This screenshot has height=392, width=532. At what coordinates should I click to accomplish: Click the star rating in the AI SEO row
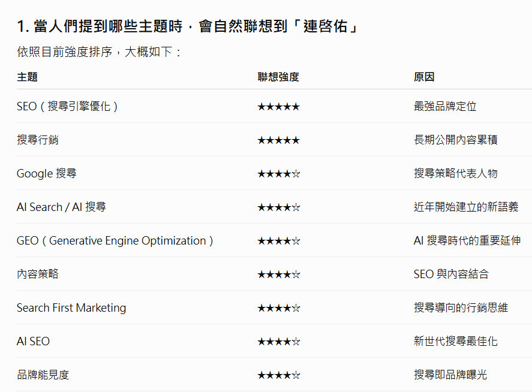(x=278, y=342)
